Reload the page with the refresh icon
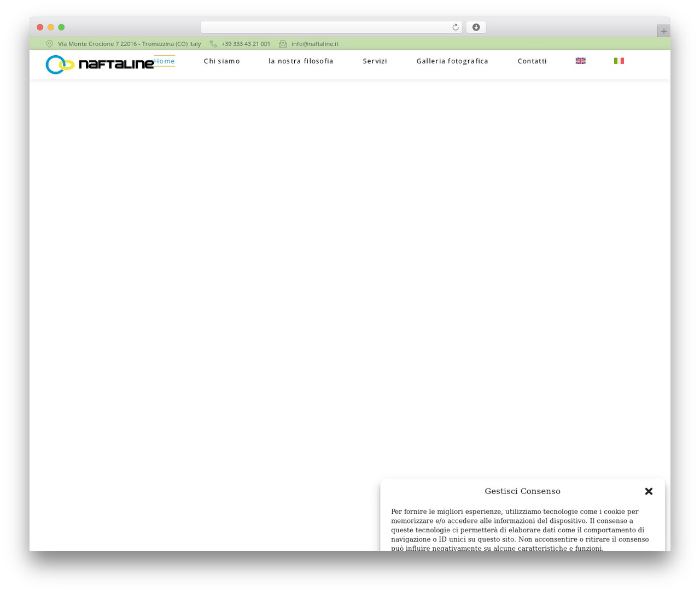This screenshot has height=593, width=700. pyautogui.click(x=456, y=27)
